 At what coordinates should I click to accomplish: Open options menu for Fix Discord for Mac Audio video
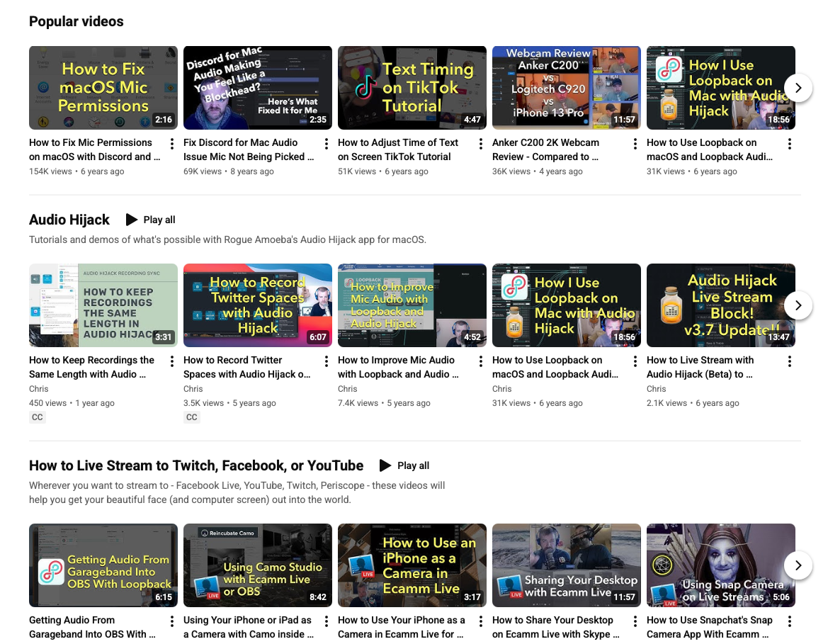point(327,144)
